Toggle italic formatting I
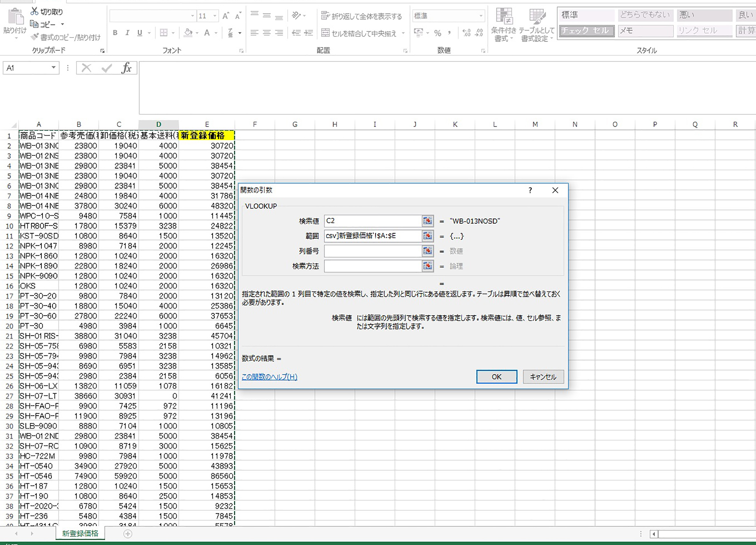The image size is (756, 545). tap(127, 33)
